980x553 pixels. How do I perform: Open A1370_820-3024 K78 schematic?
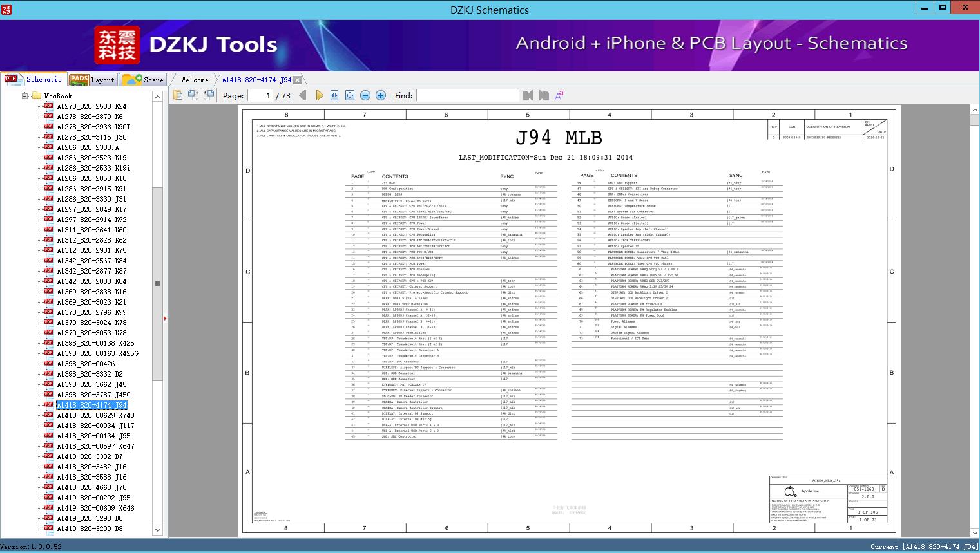(x=91, y=323)
